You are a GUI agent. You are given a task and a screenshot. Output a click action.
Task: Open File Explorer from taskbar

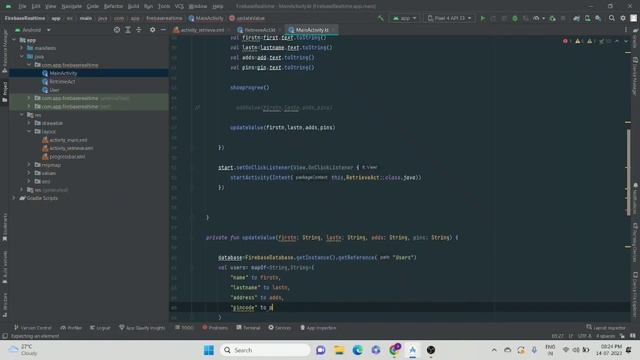point(339,350)
